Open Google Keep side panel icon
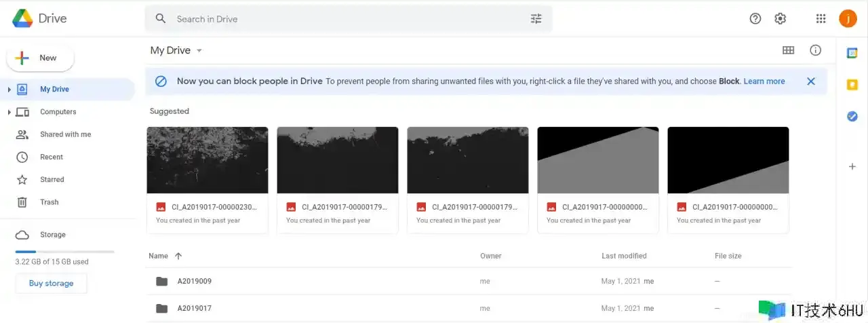The width and height of the screenshot is (868, 323). (852, 85)
